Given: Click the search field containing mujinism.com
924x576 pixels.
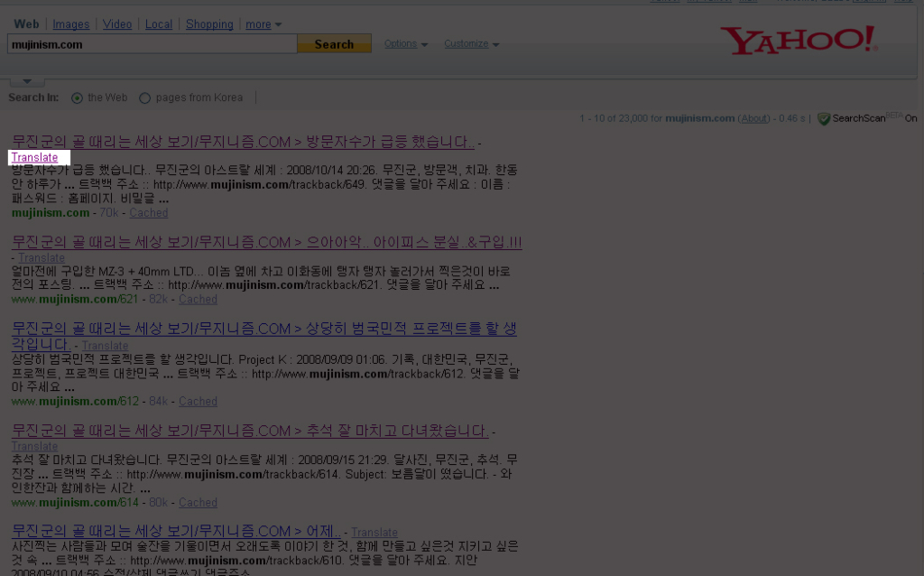Looking at the screenshot, I should [x=152, y=44].
